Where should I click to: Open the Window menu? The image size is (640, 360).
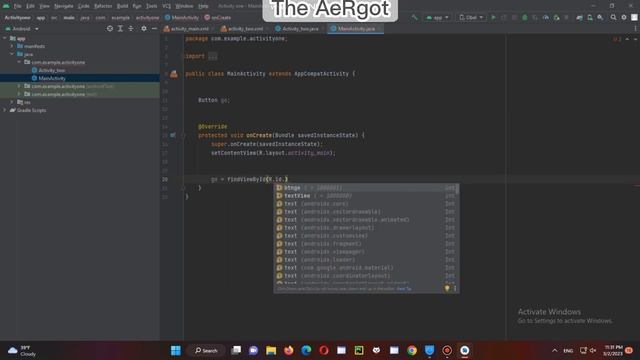[184, 6]
